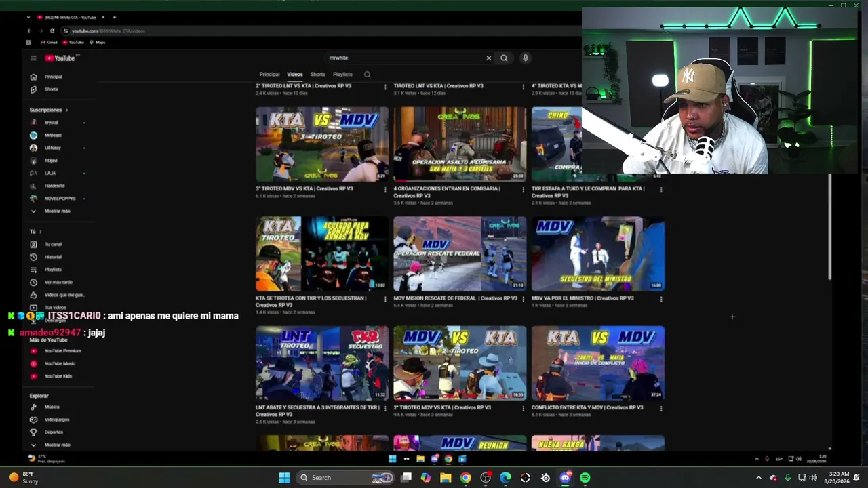The height and width of the screenshot is (488, 868).
Task: Expand subscriptions with Mostrar más
Action: coord(57,211)
